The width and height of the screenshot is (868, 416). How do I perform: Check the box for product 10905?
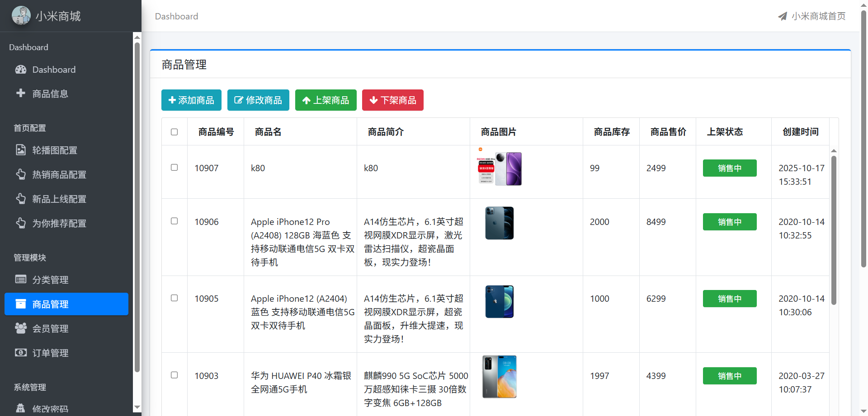point(175,298)
